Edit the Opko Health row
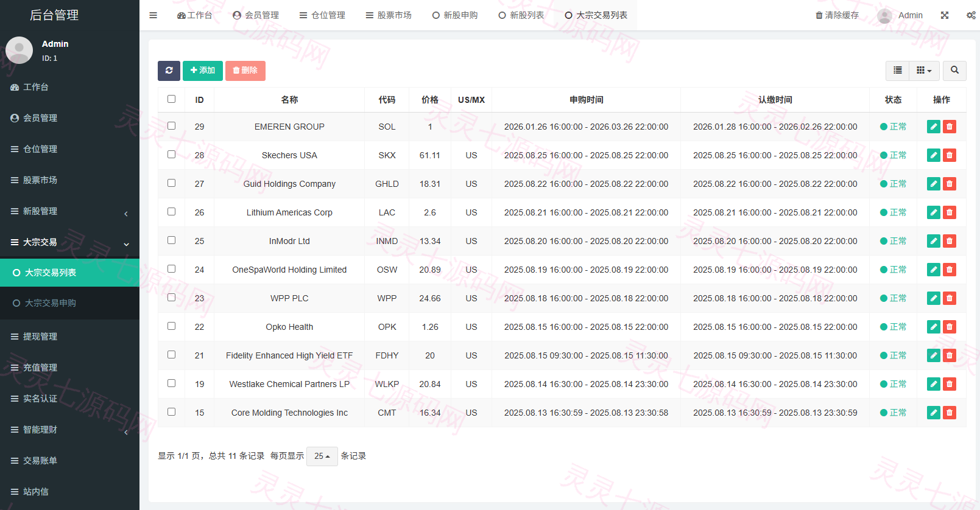Viewport: 980px width, 510px height. (x=933, y=327)
